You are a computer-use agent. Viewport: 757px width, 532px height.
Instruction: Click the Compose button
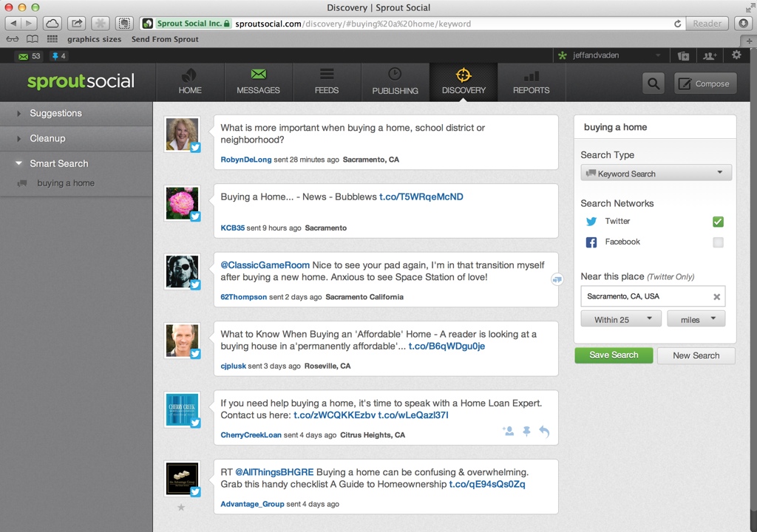[x=705, y=83]
